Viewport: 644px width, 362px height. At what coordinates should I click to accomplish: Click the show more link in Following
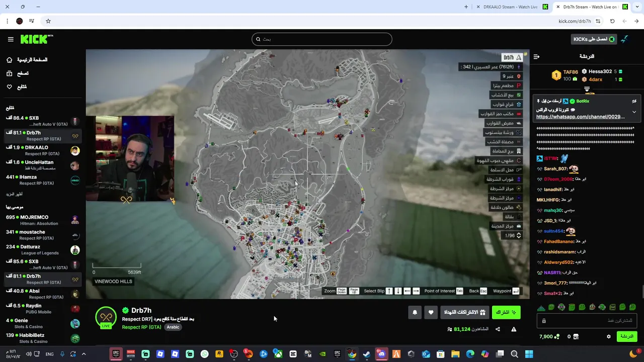(x=14, y=194)
